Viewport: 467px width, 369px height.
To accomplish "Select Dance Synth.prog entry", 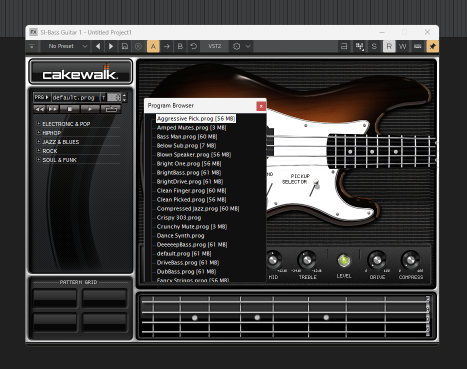I will coord(180,236).
